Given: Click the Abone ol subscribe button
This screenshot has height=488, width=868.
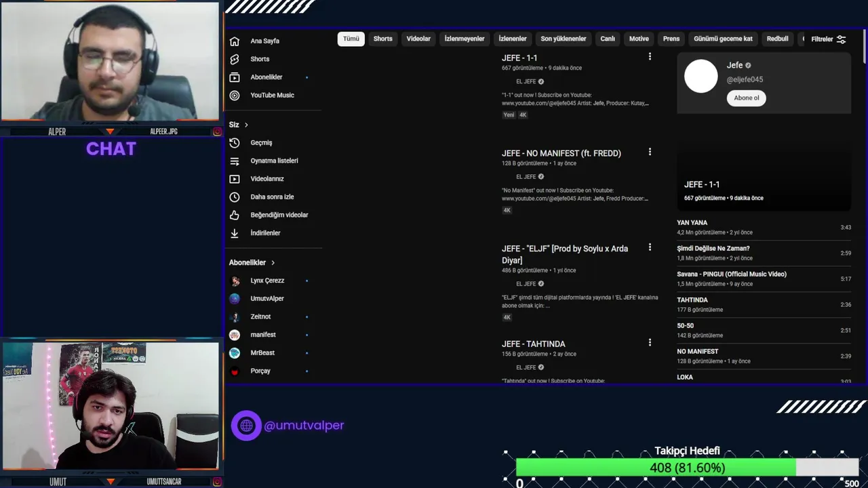Looking at the screenshot, I should click(747, 98).
